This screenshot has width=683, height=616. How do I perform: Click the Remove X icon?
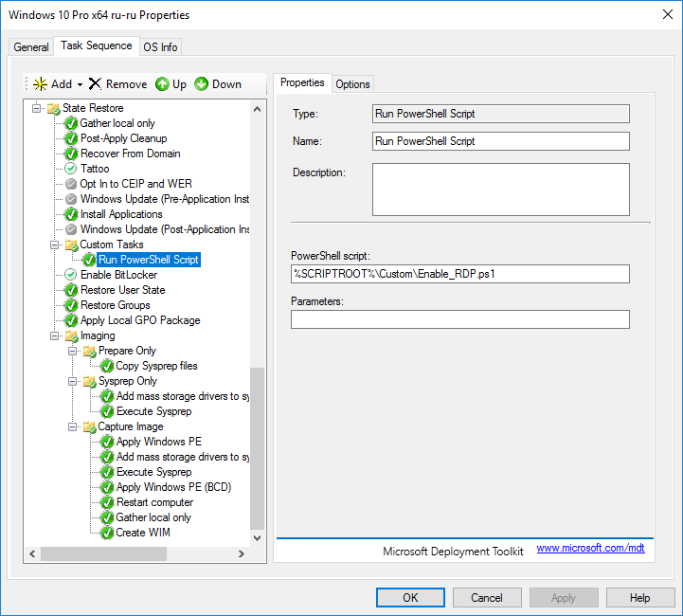click(95, 83)
